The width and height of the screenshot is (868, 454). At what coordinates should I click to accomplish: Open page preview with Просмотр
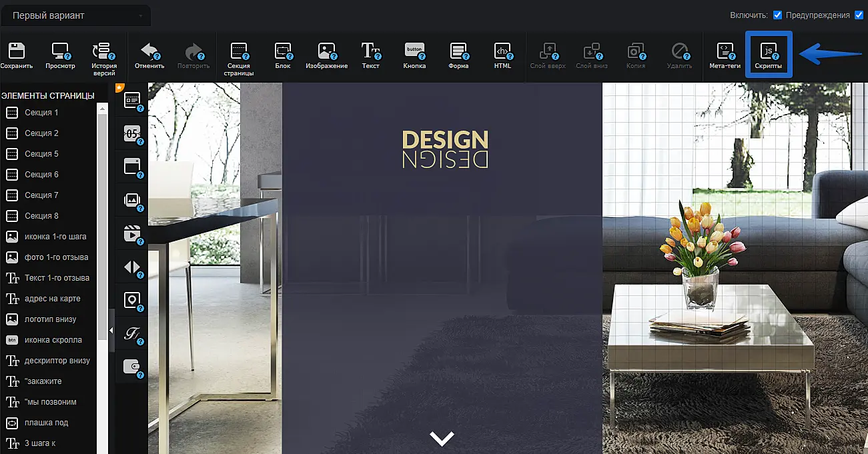[x=60, y=55]
